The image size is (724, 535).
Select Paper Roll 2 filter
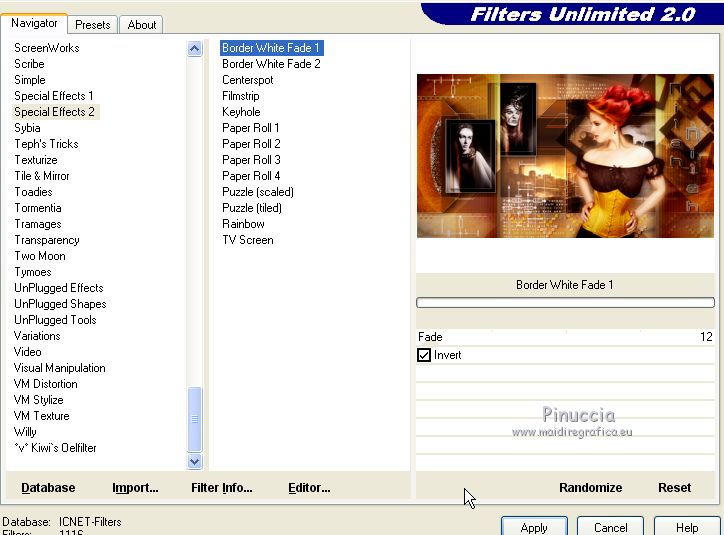pyautogui.click(x=251, y=144)
